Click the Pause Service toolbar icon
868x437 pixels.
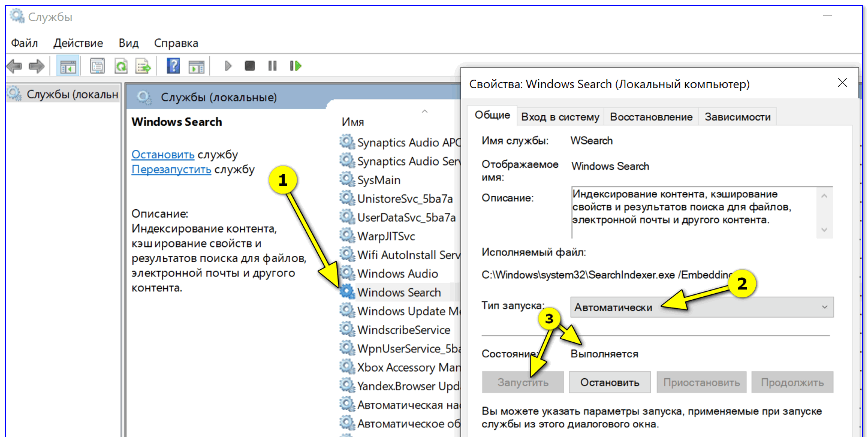pos(272,66)
